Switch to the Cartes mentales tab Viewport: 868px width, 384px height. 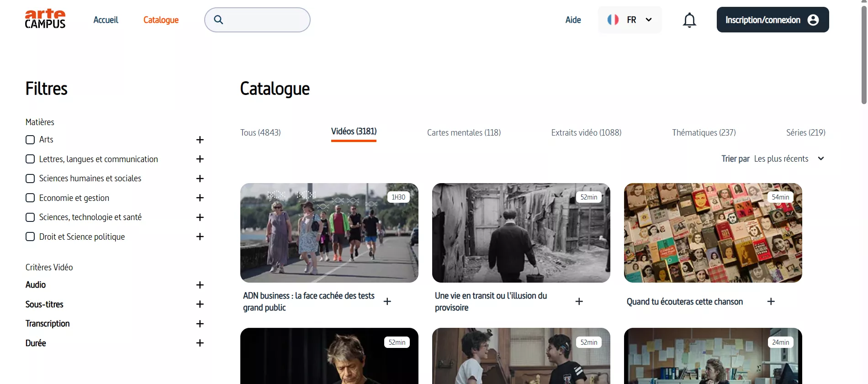click(x=464, y=132)
